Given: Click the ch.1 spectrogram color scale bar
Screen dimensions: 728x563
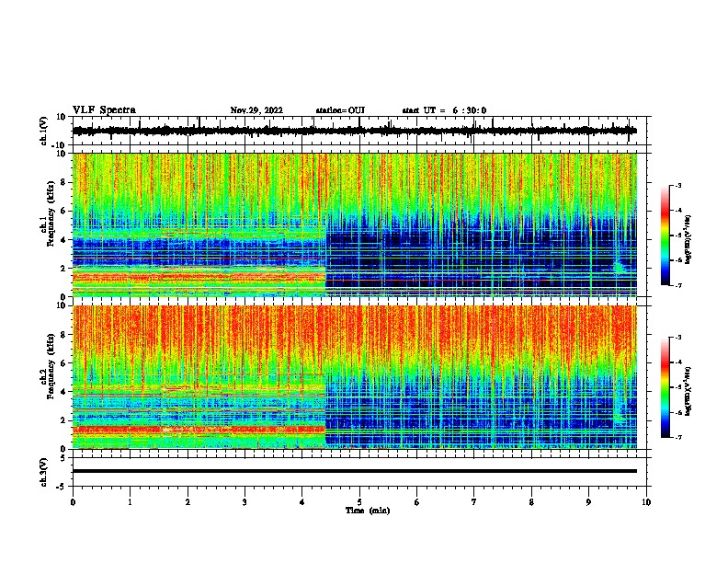Looking at the screenshot, I should (x=665, y=235).
